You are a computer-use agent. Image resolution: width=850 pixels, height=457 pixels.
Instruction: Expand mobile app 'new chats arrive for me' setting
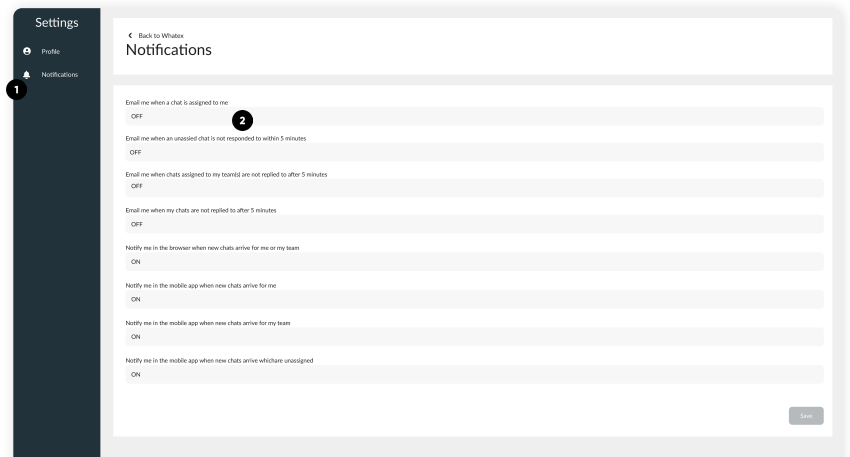click(x=470, y=299)
